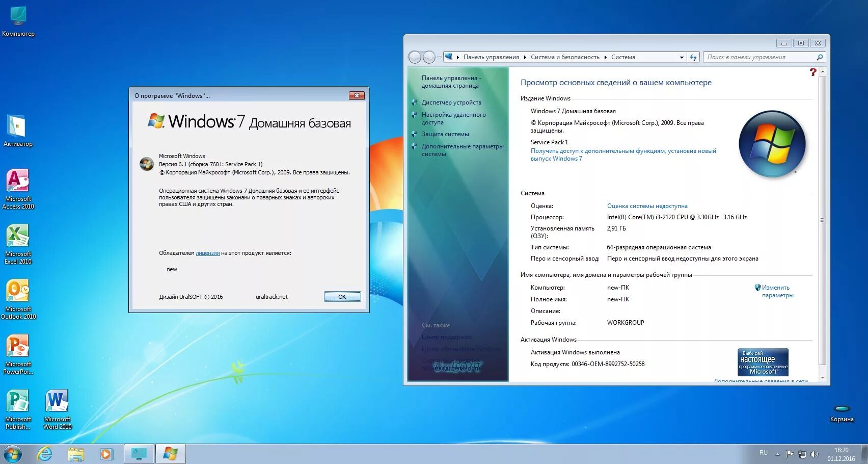Show hidden tray icons with the arrow

tap(777, 454)
